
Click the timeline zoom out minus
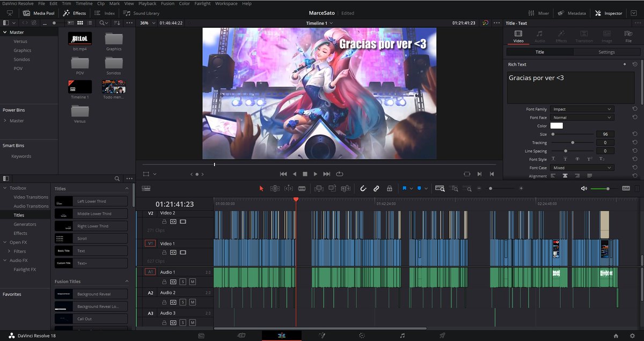point(479,188)
